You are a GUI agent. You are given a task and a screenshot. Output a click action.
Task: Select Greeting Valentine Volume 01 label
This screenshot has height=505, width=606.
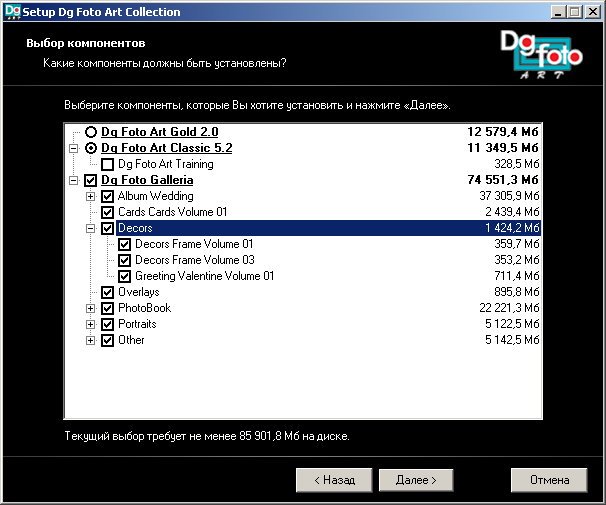(x=204, y=276)
